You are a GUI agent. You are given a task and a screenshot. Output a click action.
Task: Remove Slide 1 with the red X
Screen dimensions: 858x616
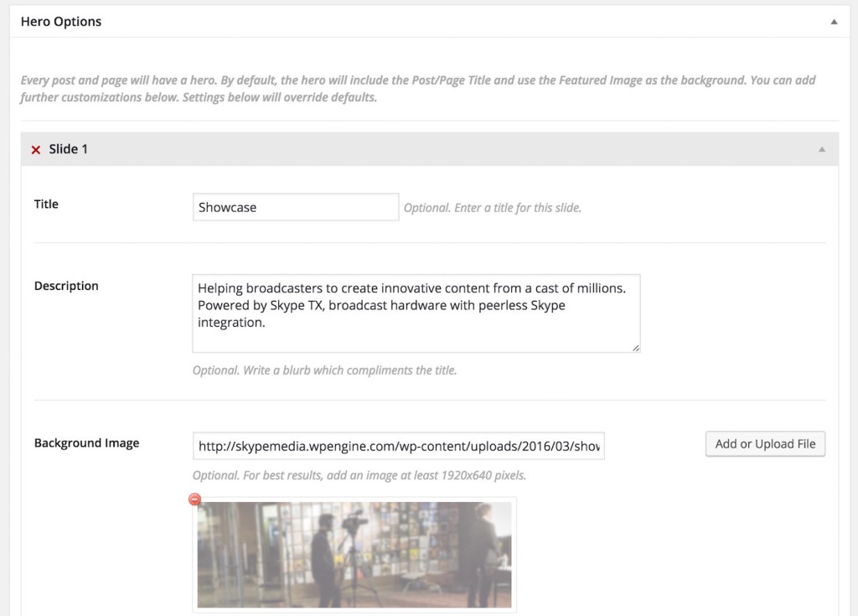coord(35,149)
